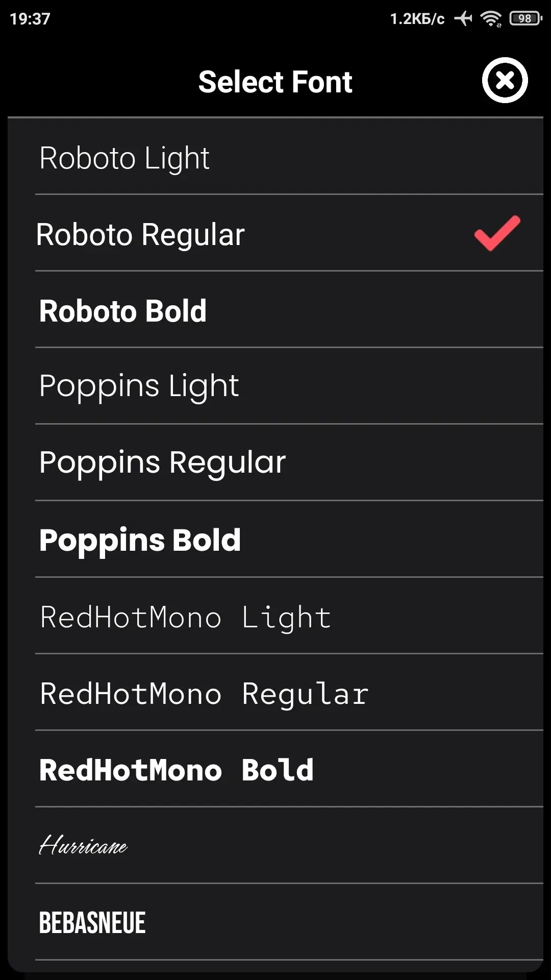Tap the 19:37 clock in status bar
This screenshot has height=980, width=551.
30,19
